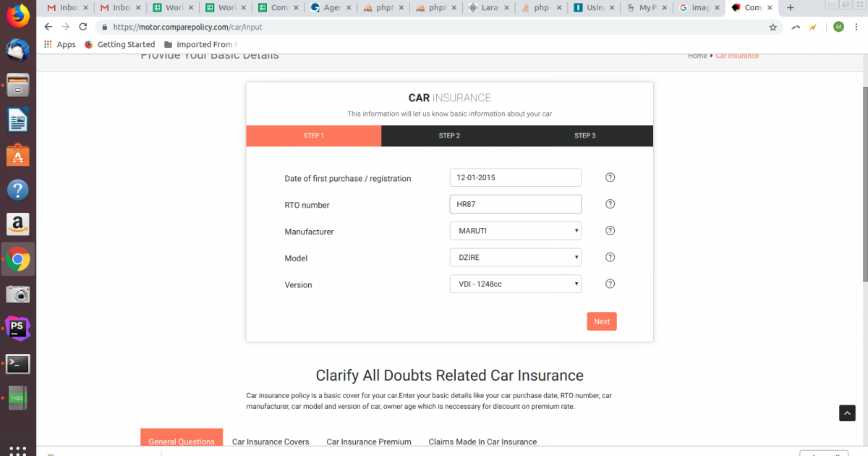Click the RTO number input field

pos(515,204)
